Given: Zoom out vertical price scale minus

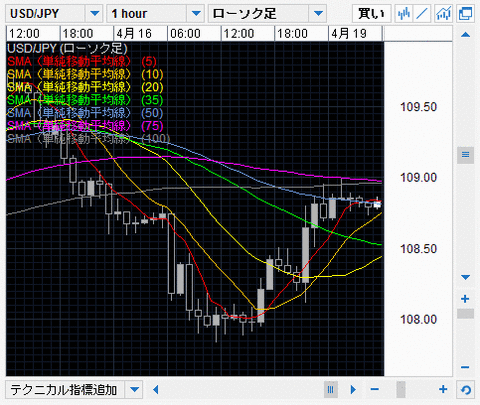Looking at the screenshot, I should tap(465, 367).
